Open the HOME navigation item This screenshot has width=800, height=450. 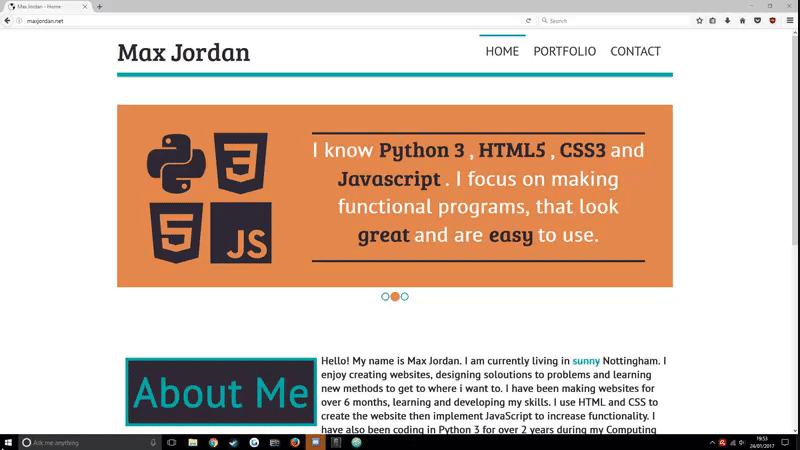(502, 52)
